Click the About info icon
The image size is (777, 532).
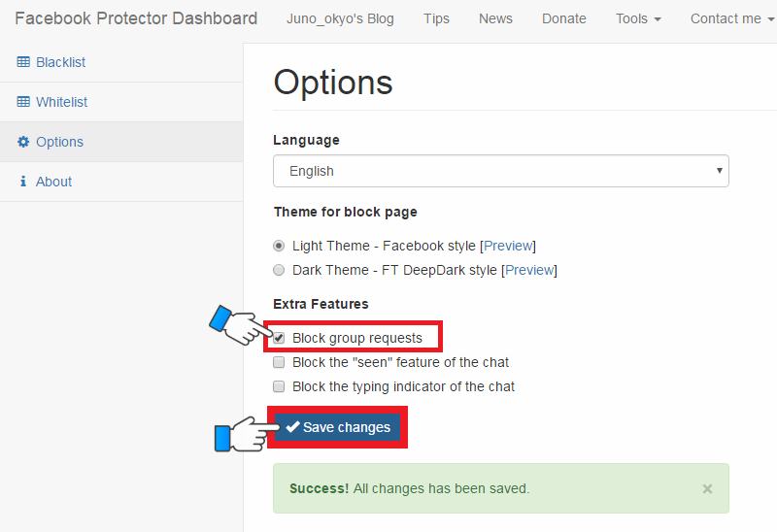[x=22, y=182]
